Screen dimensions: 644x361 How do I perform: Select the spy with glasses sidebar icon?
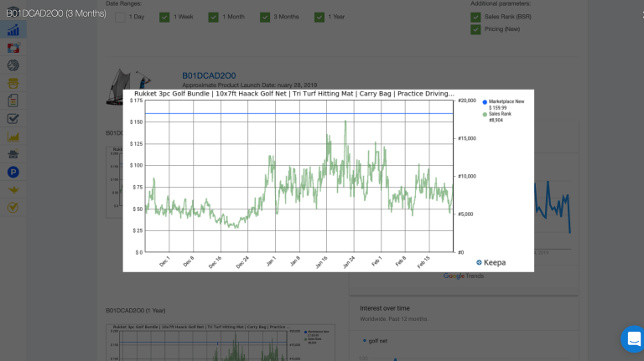click(13, 154)
